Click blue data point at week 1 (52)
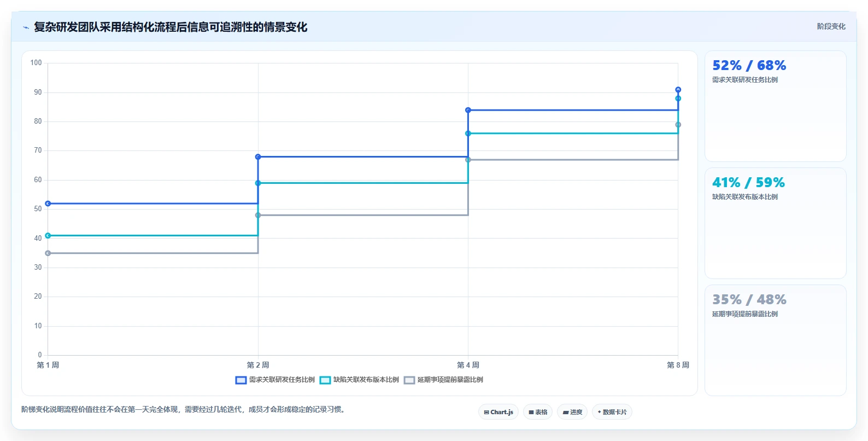868x441 pixels. tap(48, 204)
